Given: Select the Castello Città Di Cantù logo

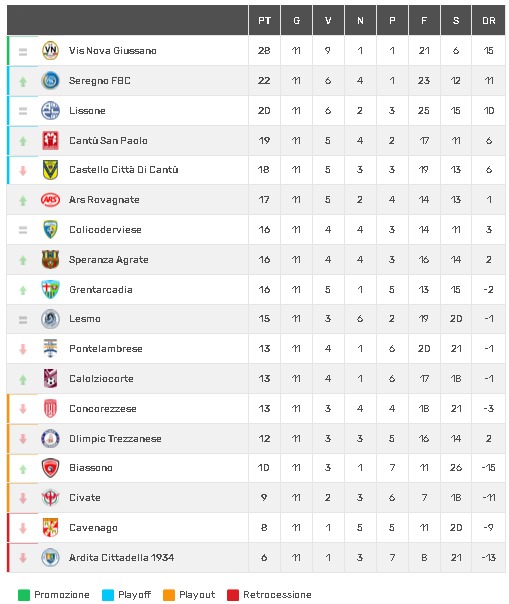Looking at the screenshot, I should click(x=50, y=170).
